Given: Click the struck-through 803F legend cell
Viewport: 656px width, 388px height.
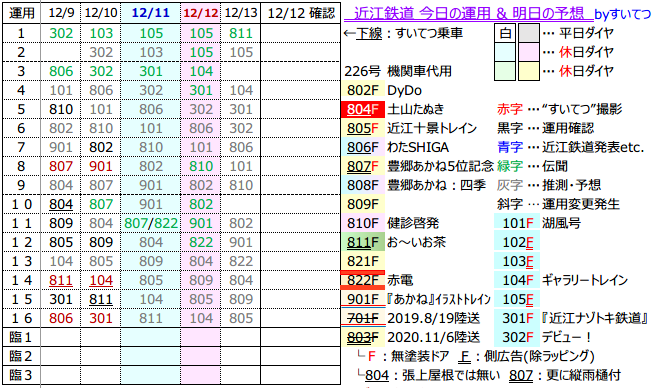Looking at the screenshot, I should pos(363,337).
